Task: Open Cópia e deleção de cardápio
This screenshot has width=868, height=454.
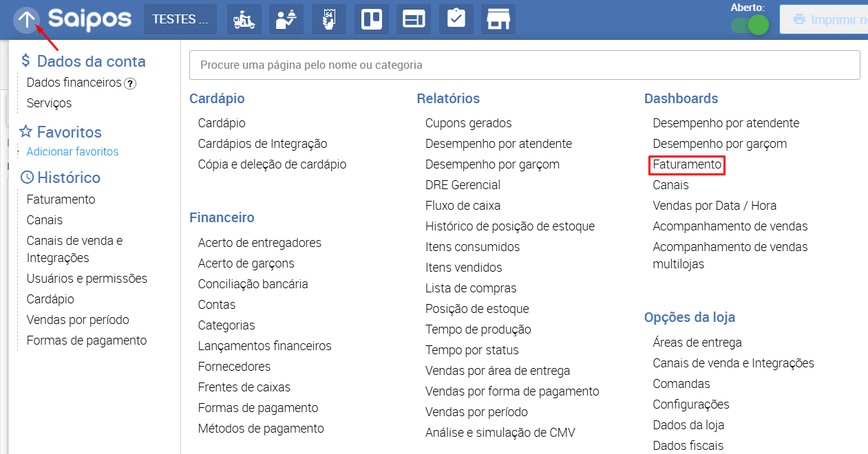Action: (272, 164)
